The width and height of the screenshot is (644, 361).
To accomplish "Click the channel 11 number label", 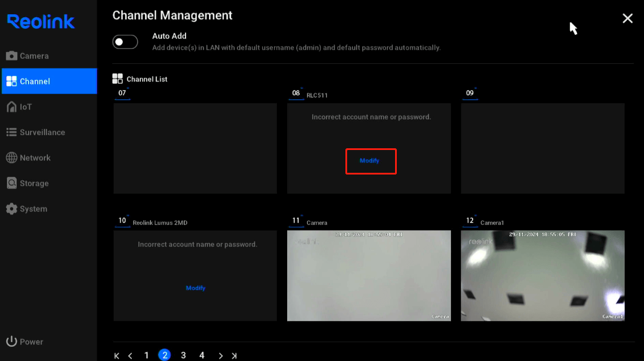I will pyautogui.click(x=296, y=221).
